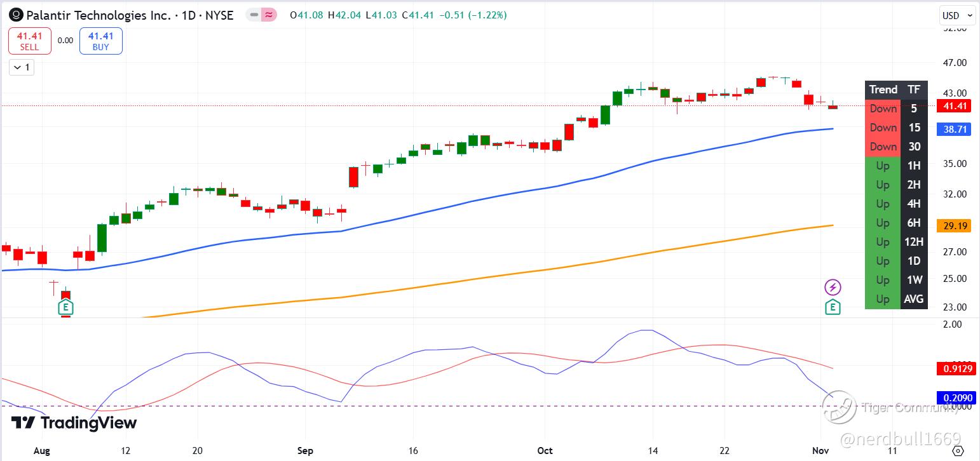Viewport: 980px width, 461px height.
Task: Open the USD currency dropdown
Action: (956, 15)
